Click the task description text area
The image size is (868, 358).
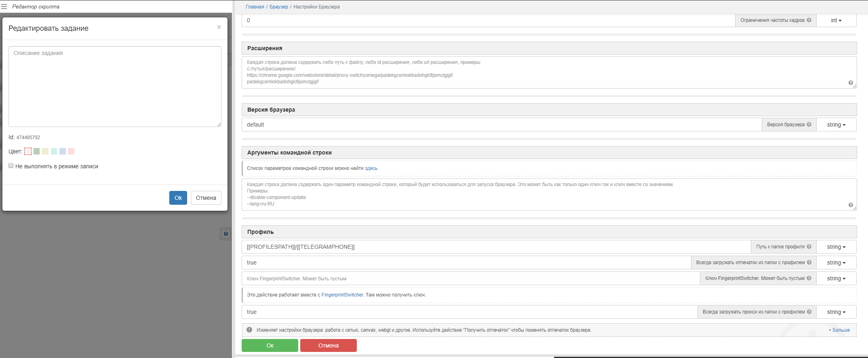[115, 87]
